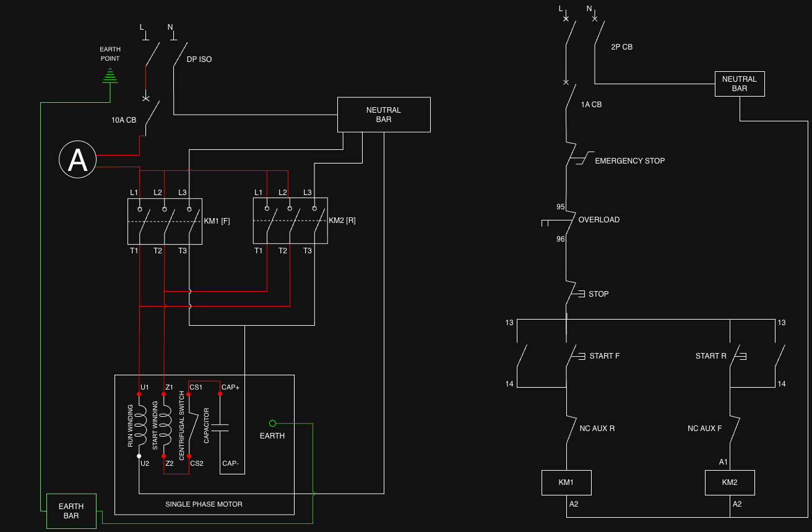Select the EMERGENCY STOP text
Viewport: 812px width, 532px height.
pos(630,161)
